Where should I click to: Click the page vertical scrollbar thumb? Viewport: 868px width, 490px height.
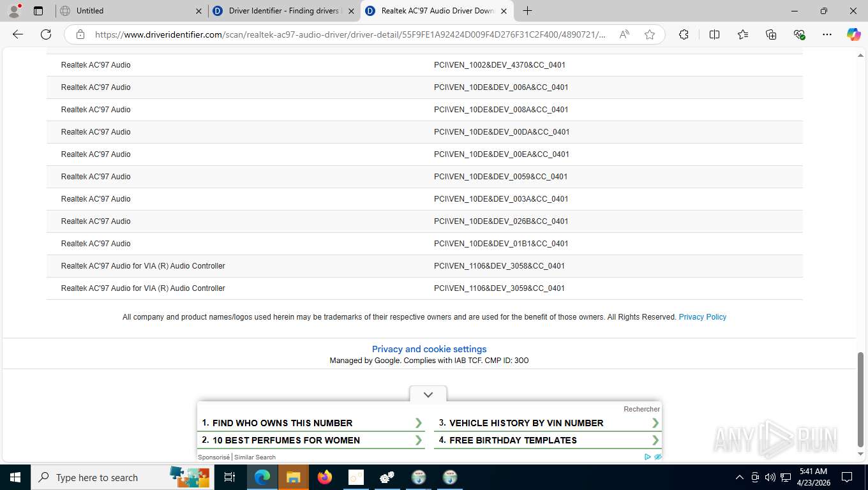(x=860, y=399)
